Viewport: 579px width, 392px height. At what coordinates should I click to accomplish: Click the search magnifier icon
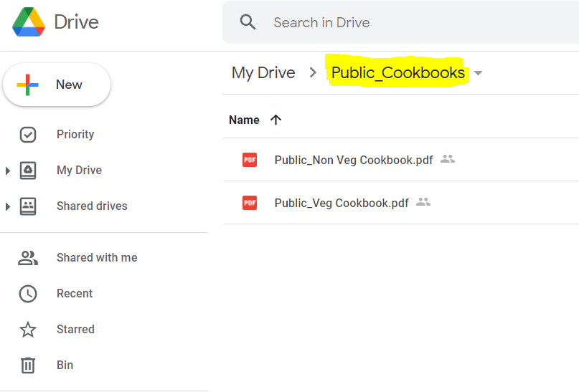pyautogui.click(x=248, y=22)
